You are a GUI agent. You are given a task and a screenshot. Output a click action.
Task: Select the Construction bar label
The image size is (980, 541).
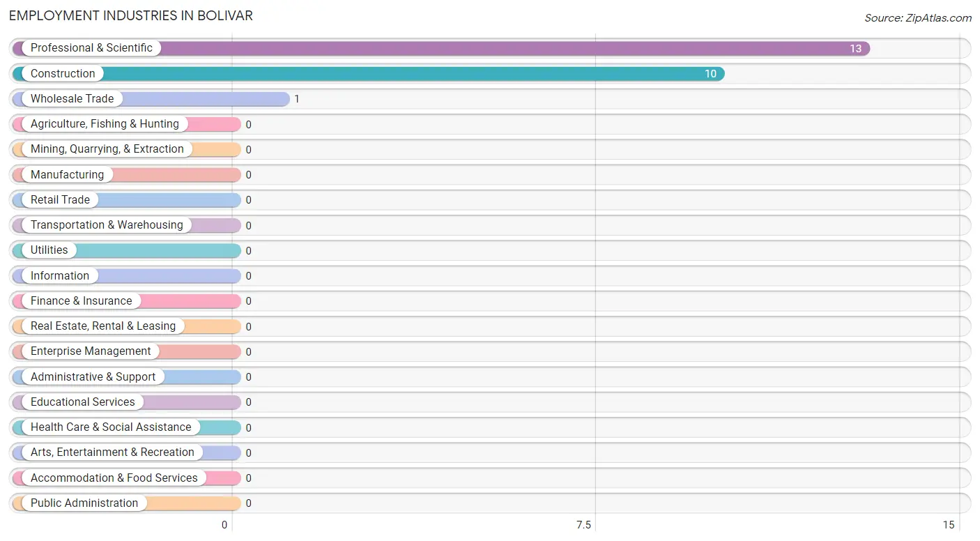(63, 73)
